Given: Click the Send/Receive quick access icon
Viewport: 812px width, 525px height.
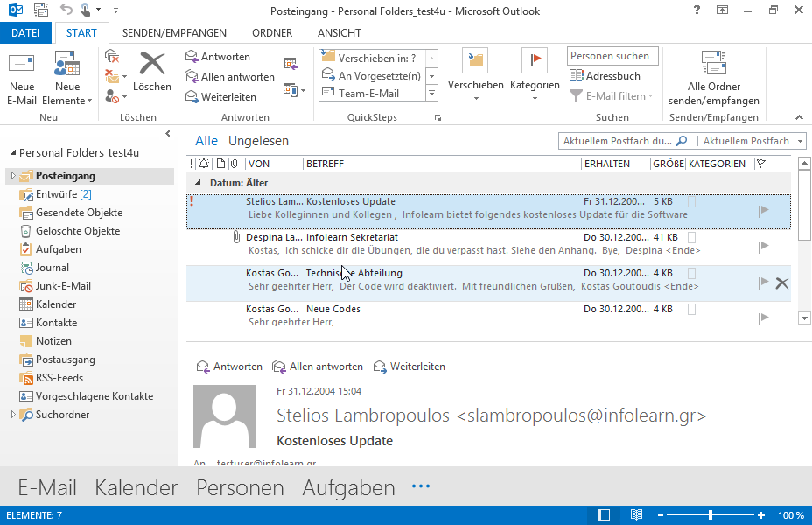Looking at the screenshot, I should coord(41,10).
